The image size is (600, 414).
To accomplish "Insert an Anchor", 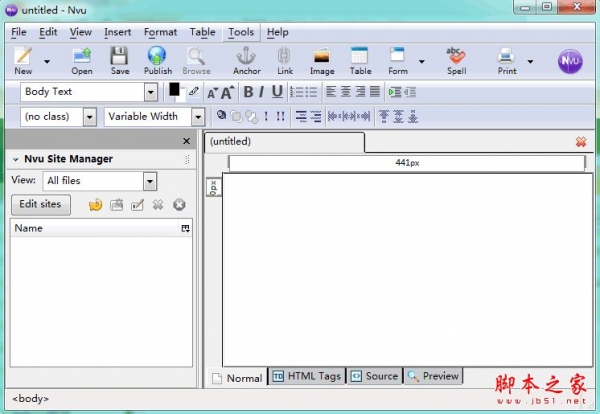I will (246, 60).
